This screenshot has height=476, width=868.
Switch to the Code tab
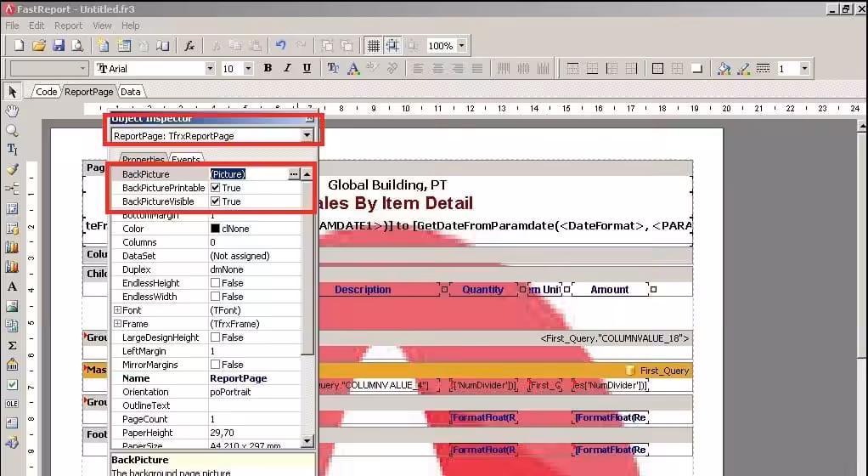click(46, 92)
